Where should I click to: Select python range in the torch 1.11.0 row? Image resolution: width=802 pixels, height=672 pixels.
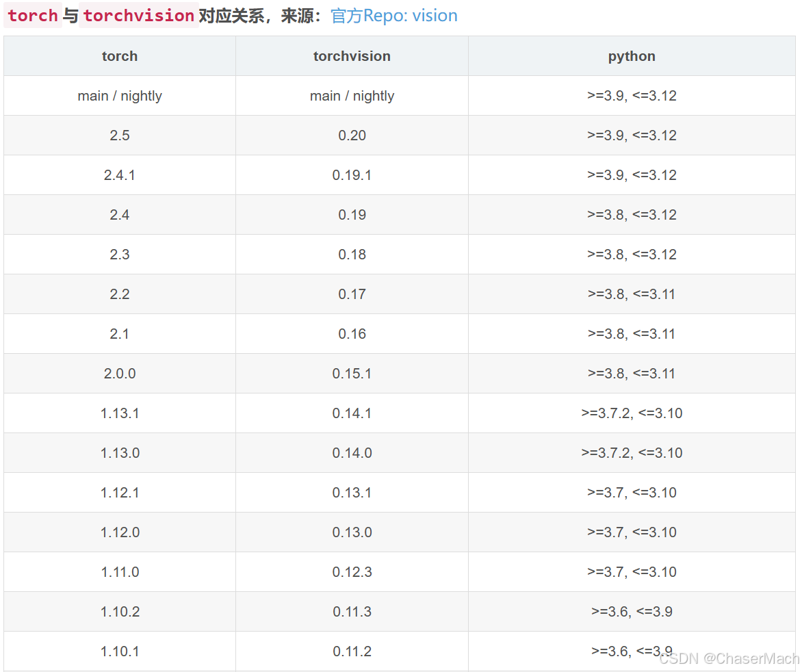632,572
